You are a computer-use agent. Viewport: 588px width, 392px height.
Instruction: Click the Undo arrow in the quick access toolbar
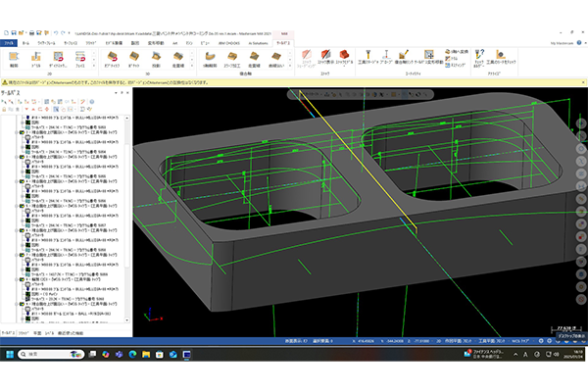click(56, 33)
